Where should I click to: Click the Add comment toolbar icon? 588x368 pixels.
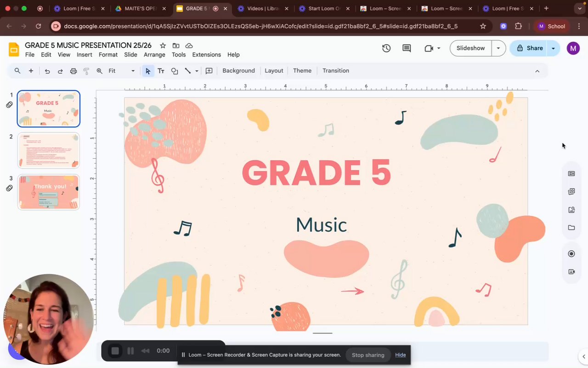click(209, 71)
